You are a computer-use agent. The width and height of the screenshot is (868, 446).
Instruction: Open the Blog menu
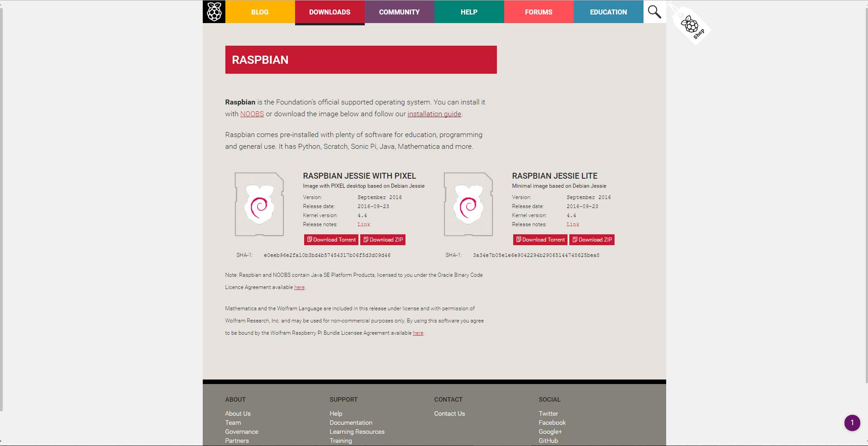pos(260,12)
